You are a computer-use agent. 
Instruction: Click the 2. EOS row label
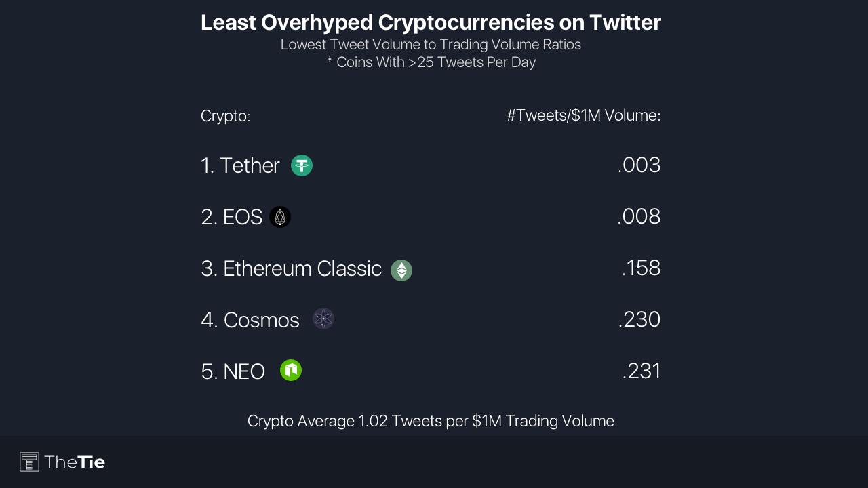[232, 218]
